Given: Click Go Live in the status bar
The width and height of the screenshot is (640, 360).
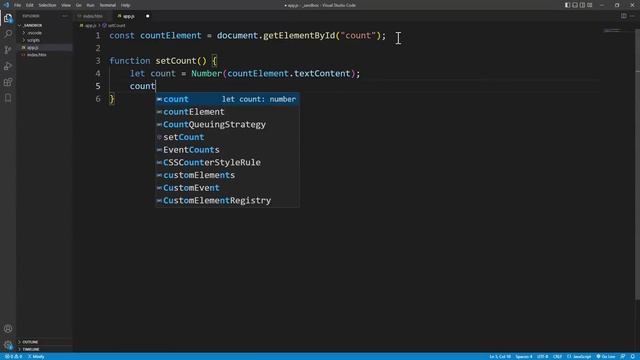Looking at the screenshot, I should 606,356.
